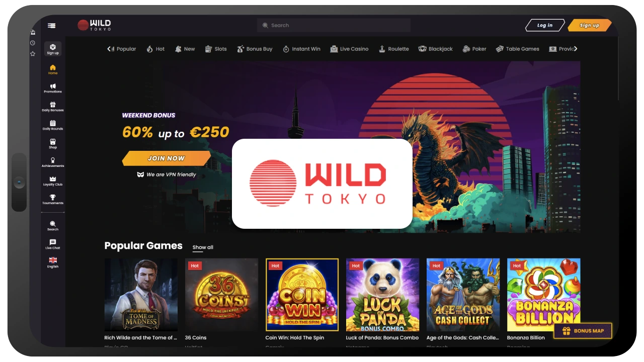Open the English language selector
644x362 pixels.
[x=53, y=263]
